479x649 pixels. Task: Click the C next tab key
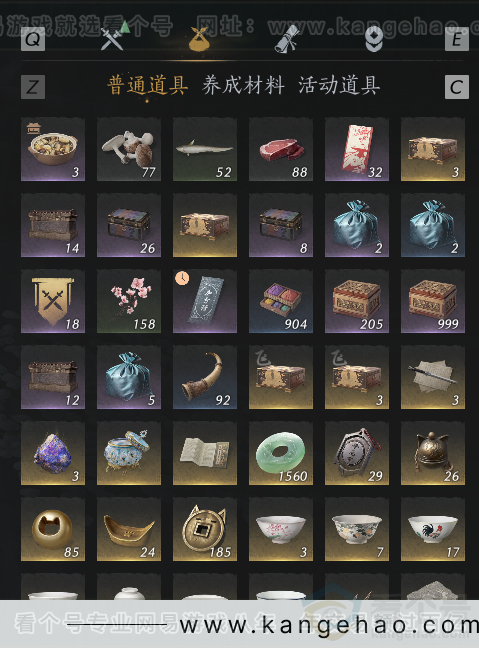[457, 87]
